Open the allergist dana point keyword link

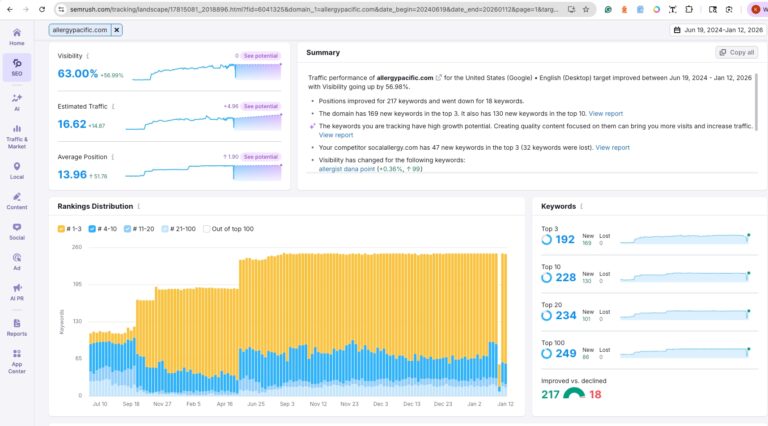coord(347,169)
